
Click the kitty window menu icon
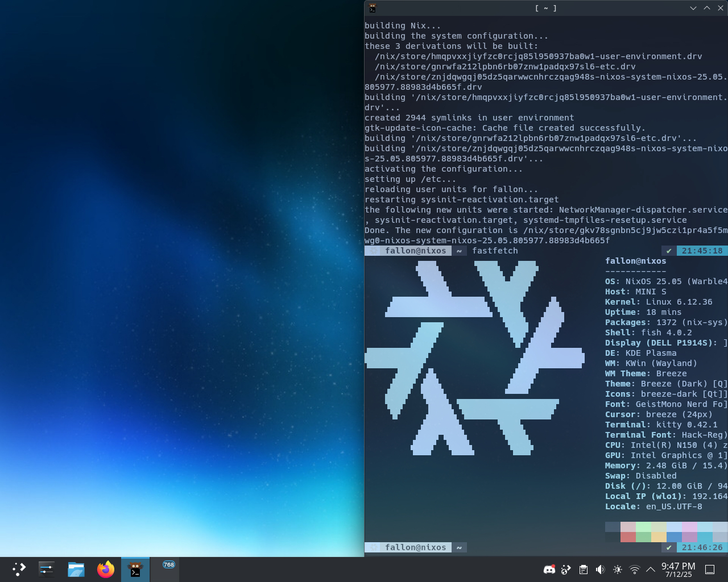[x=373, y=8]
